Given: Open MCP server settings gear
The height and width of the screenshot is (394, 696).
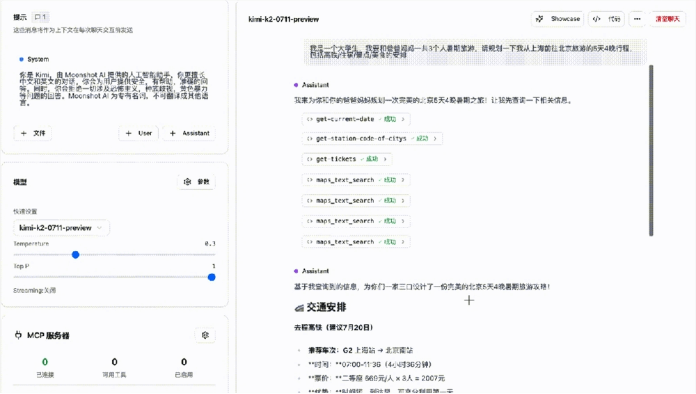Looking at the screenshot, I should [x=205, y=335].
